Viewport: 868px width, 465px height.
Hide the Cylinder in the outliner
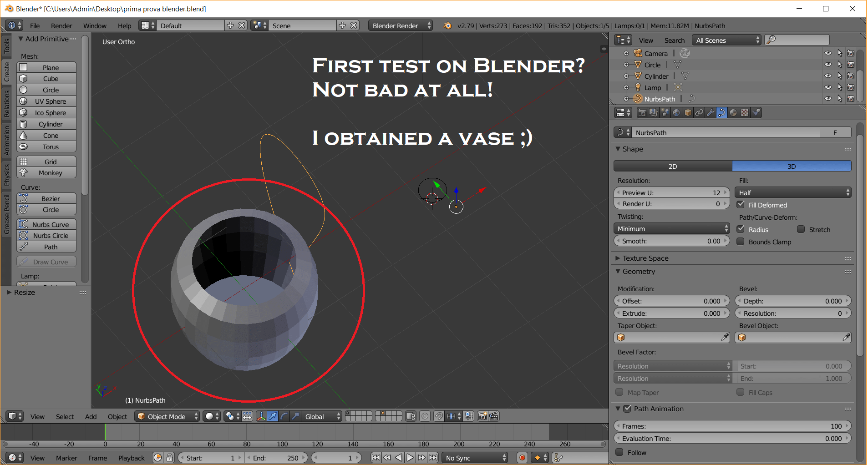click(x=828, y=76)
